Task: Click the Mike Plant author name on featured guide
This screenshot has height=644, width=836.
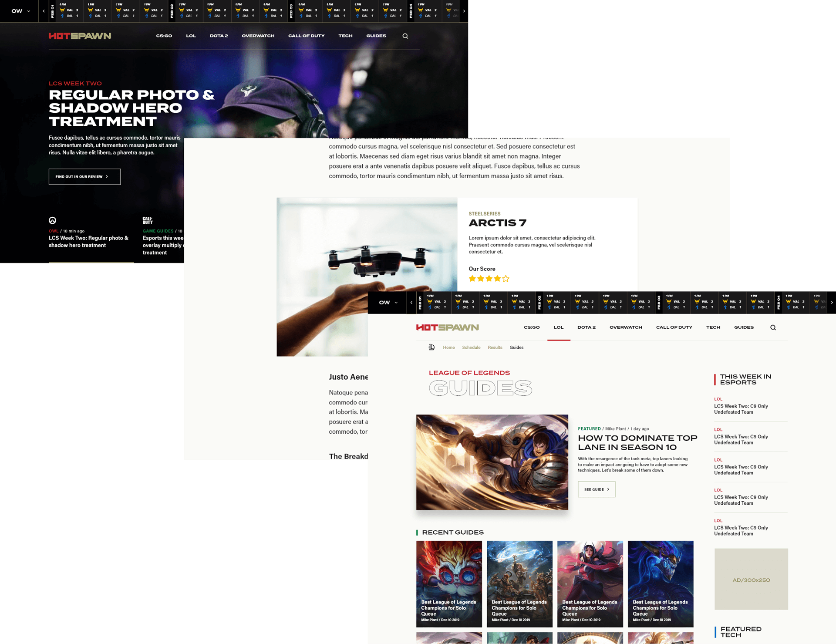Action: (616, 429)
